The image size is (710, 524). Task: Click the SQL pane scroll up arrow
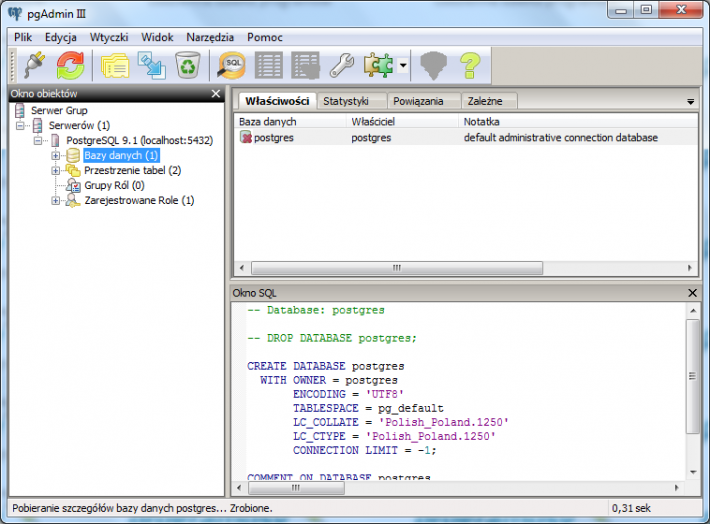point(693,311)
